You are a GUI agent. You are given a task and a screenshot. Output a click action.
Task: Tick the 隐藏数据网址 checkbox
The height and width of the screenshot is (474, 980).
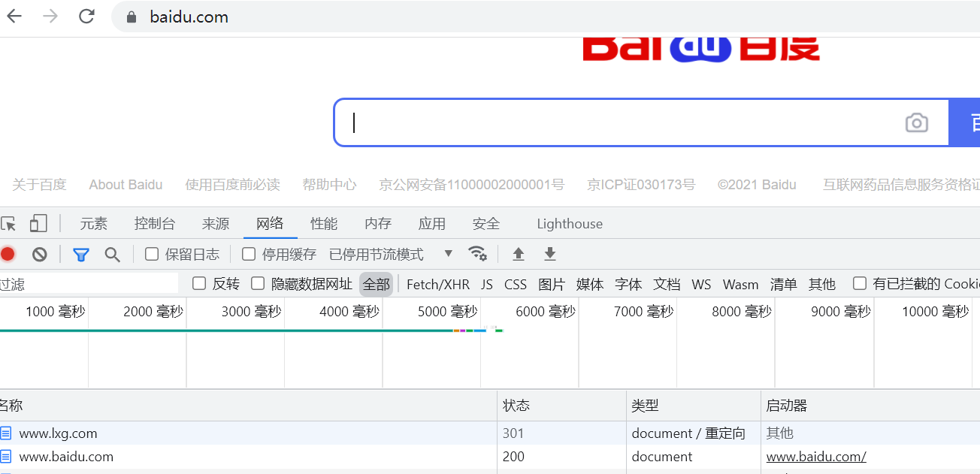click(x=258, y=283)
